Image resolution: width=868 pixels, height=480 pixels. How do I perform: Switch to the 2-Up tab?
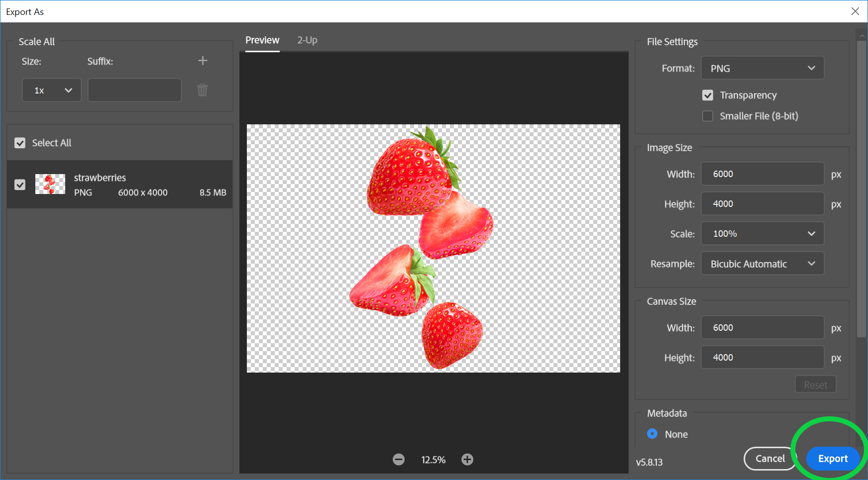pyautogui.click(x=307, y=40)
